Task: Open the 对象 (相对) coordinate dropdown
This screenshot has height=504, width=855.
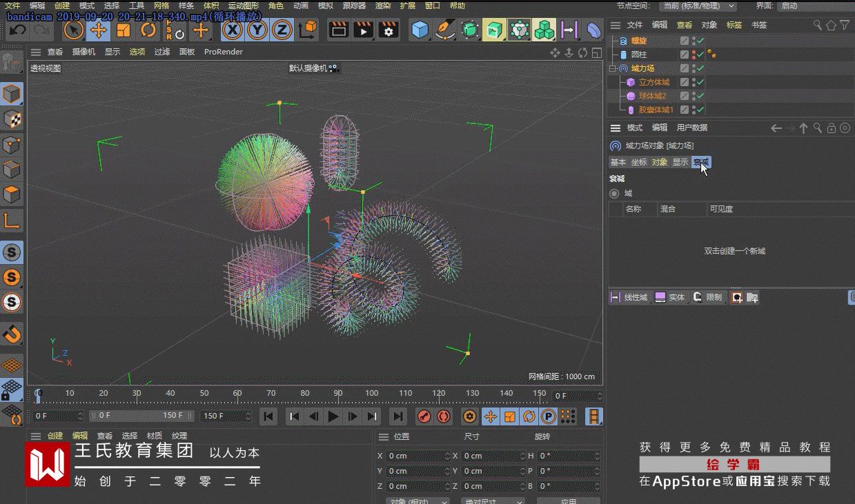Action: [x=417, y=501]
